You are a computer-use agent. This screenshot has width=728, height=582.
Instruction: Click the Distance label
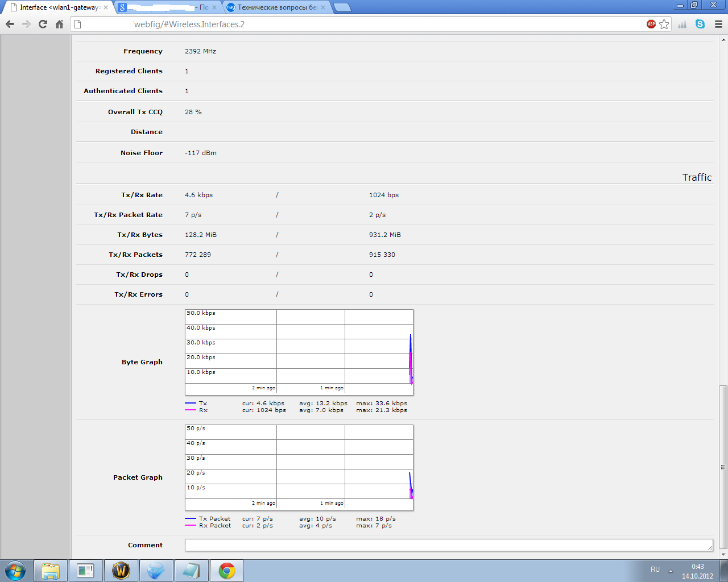(147, 132)
